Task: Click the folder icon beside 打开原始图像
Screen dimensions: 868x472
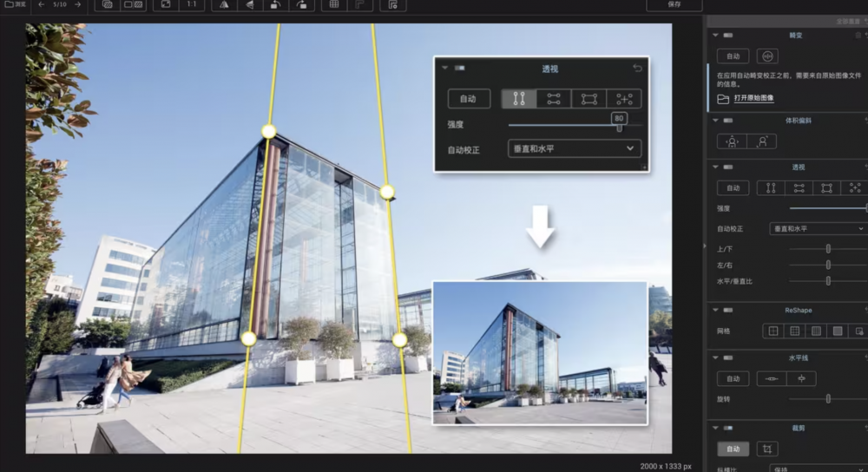Action: click(723, 99)
